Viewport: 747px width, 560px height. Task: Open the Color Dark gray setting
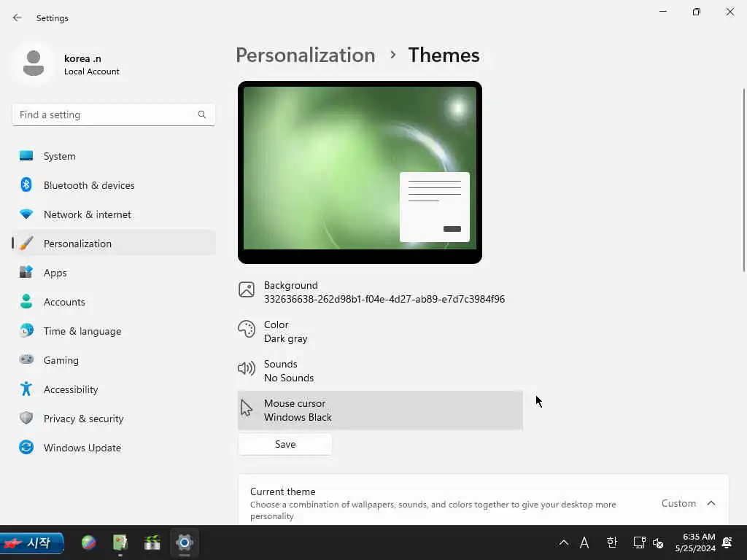click(380, 332)
